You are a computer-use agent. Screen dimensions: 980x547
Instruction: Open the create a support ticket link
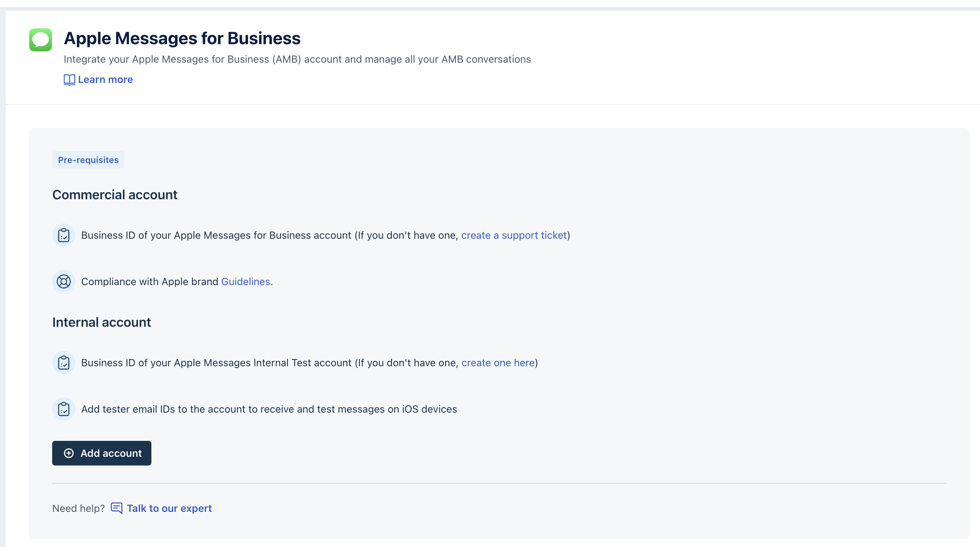[x=514, y=235]
